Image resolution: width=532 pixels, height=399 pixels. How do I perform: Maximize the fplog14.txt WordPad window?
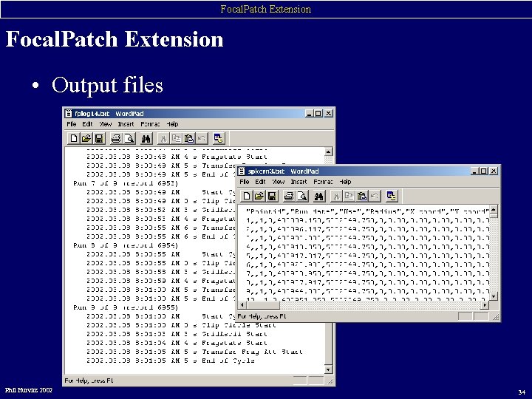click(318, 113)
